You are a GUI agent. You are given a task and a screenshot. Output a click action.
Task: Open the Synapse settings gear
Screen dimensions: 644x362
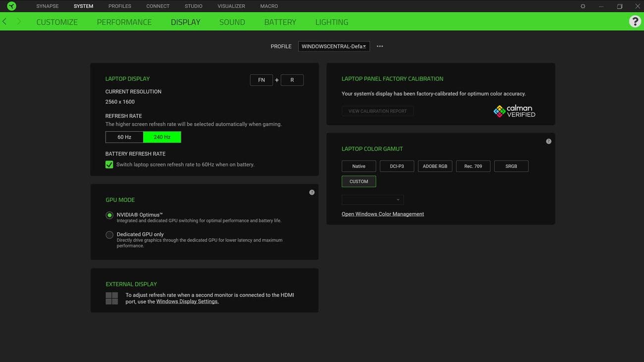(x=583, y=6)
